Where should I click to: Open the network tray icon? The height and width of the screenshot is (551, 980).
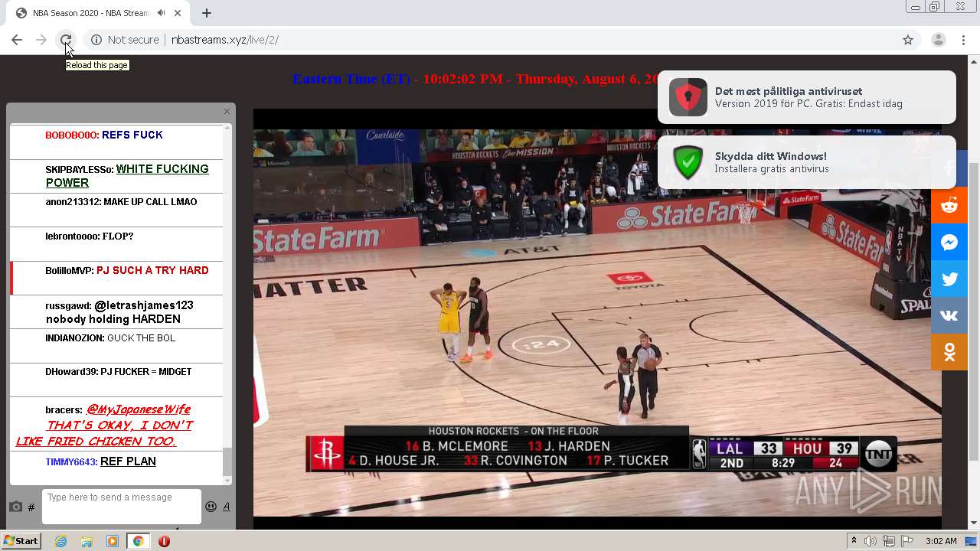[889, 541]
